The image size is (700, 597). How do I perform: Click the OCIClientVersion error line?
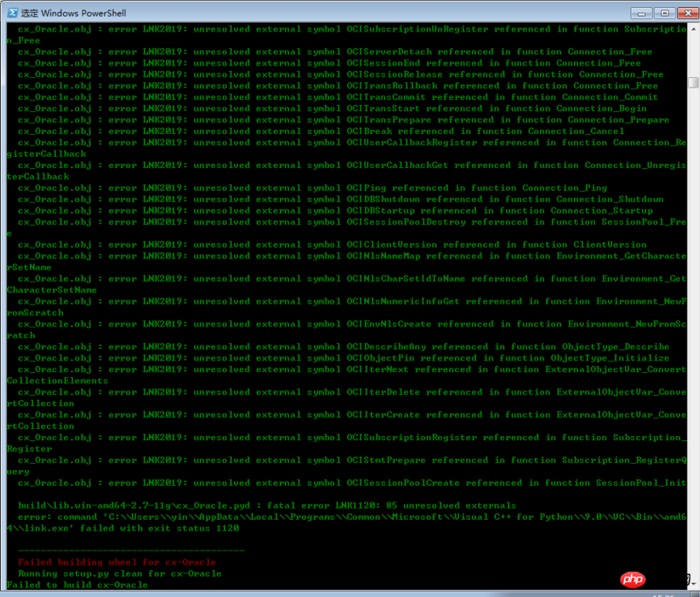coord(332,245)
